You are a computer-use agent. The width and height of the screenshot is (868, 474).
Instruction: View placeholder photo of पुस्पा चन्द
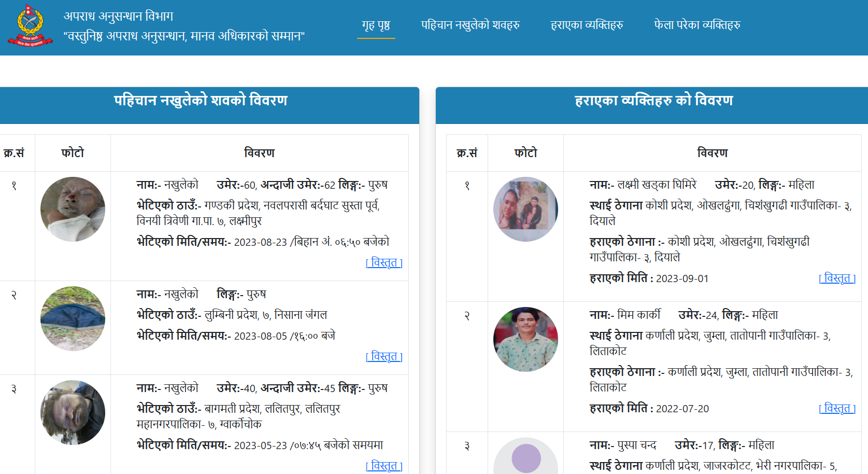point(525,456)
